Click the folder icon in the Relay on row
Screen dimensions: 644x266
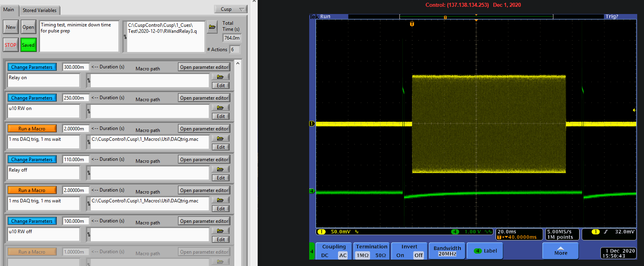click(220, 77)
